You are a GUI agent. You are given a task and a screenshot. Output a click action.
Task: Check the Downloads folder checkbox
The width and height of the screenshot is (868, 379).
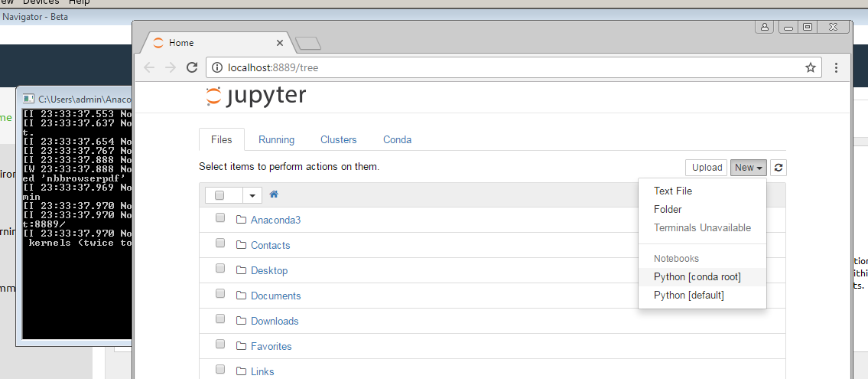pos(220,319)
